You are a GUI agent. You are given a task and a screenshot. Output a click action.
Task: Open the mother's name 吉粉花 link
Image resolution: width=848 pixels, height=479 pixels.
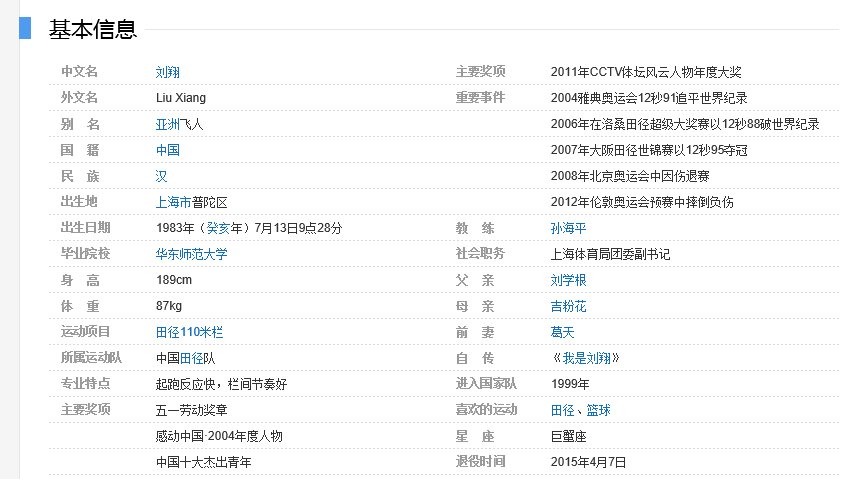coord(568,306)
